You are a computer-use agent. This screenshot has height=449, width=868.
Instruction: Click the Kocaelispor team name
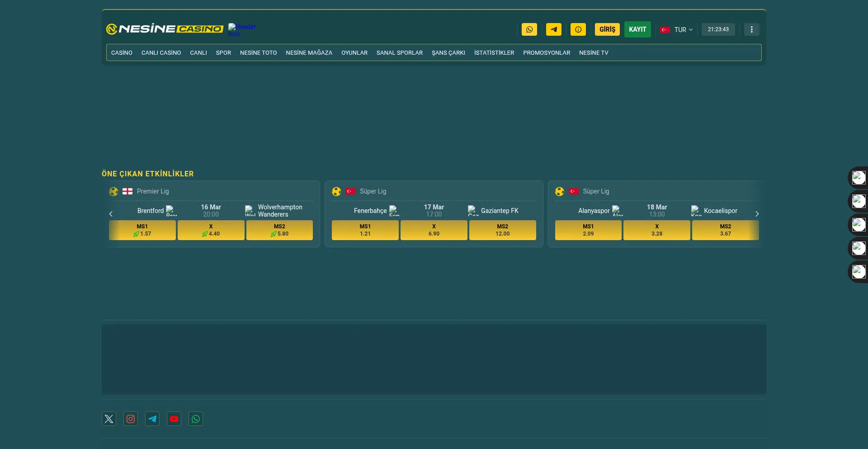point(721,211)
